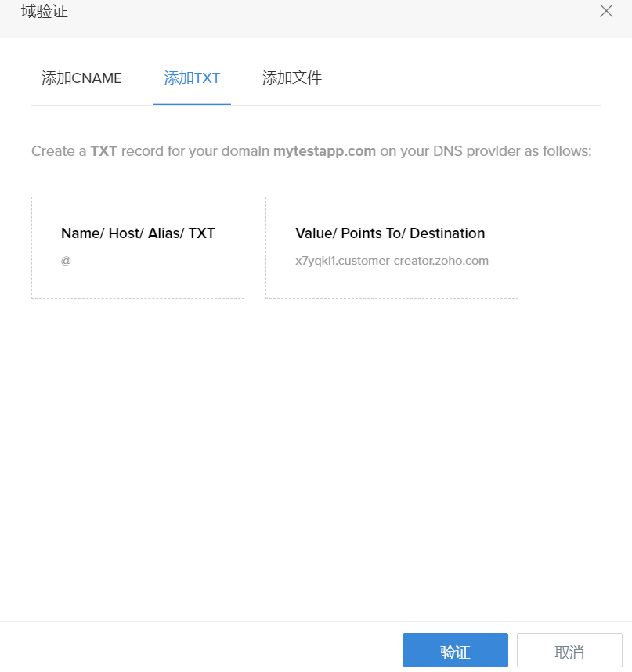Click the 域验证 dialog title
The image size is (632, 672).
point(44,12)
